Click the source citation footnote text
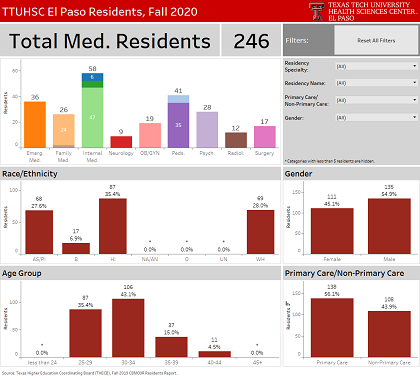420x380 pixels. pos(89,373)
